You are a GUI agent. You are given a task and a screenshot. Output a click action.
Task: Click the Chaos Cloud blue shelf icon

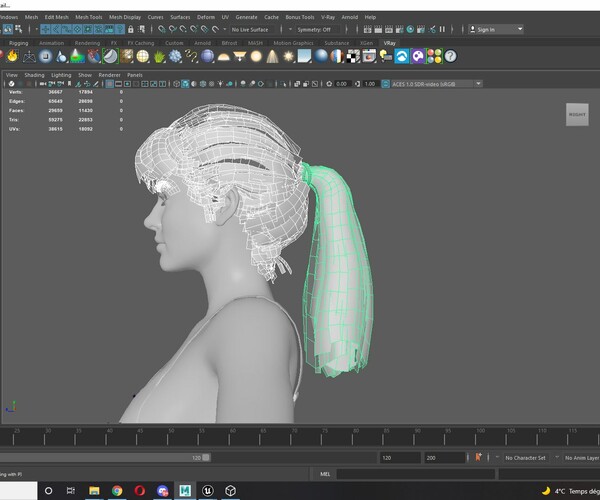tap(402, 56)
